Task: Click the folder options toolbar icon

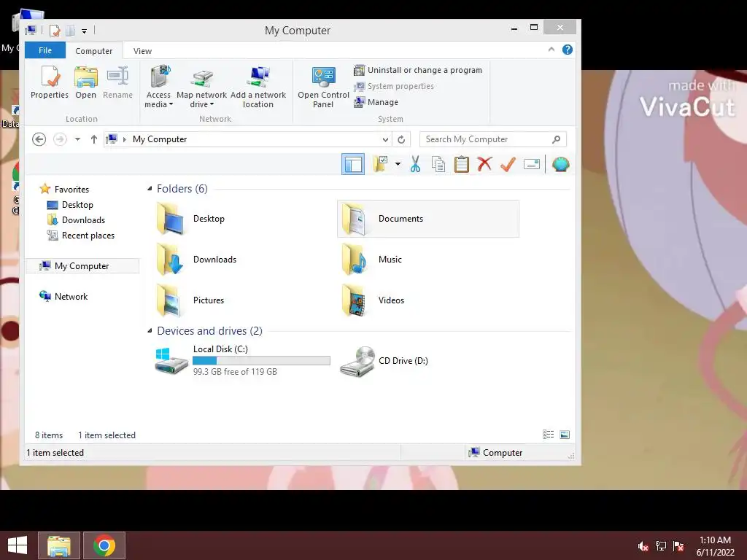Action: click(381, 164)
